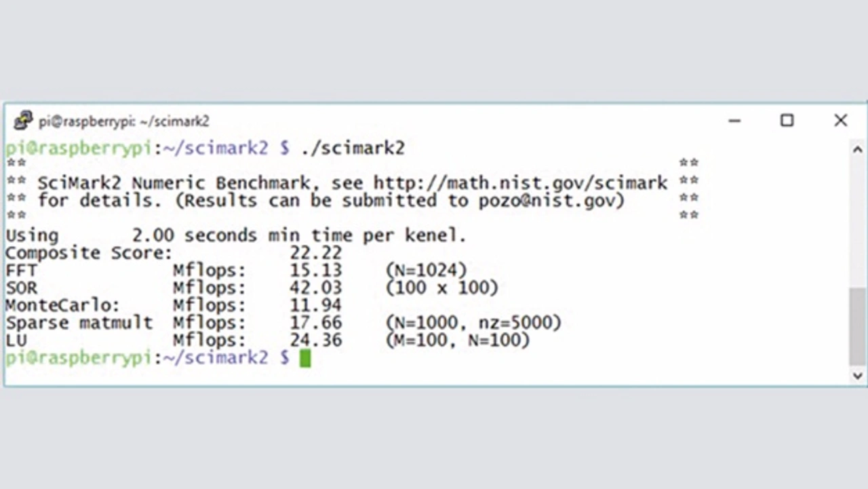Click the green terminal cursor block
868x489 pixels.
pos(305,359)
